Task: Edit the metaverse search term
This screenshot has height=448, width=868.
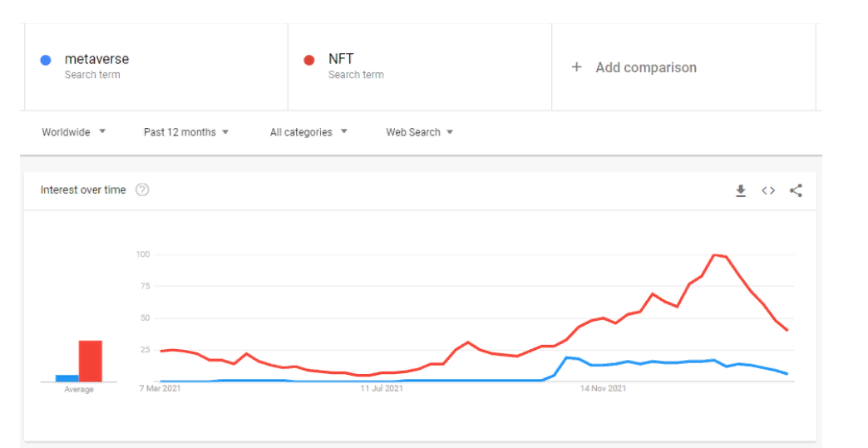Action: 96,59
